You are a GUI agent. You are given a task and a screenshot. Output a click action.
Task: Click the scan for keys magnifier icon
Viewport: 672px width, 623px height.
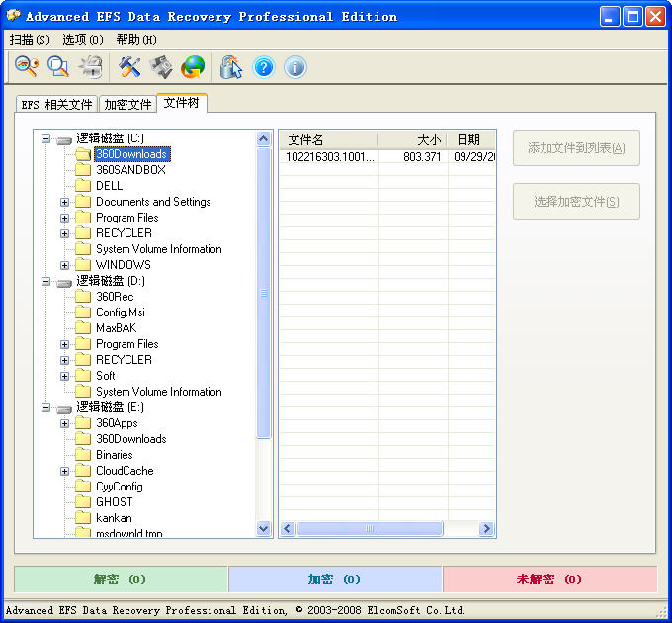26,66
